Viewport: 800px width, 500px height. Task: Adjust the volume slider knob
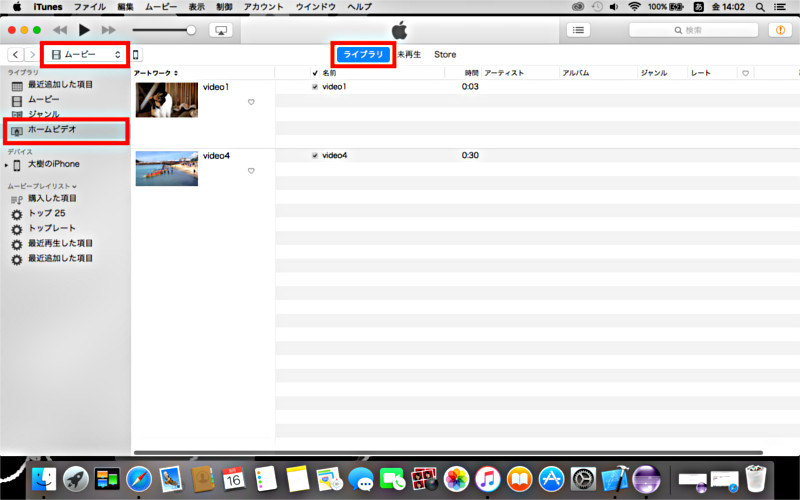click(191, 30)
